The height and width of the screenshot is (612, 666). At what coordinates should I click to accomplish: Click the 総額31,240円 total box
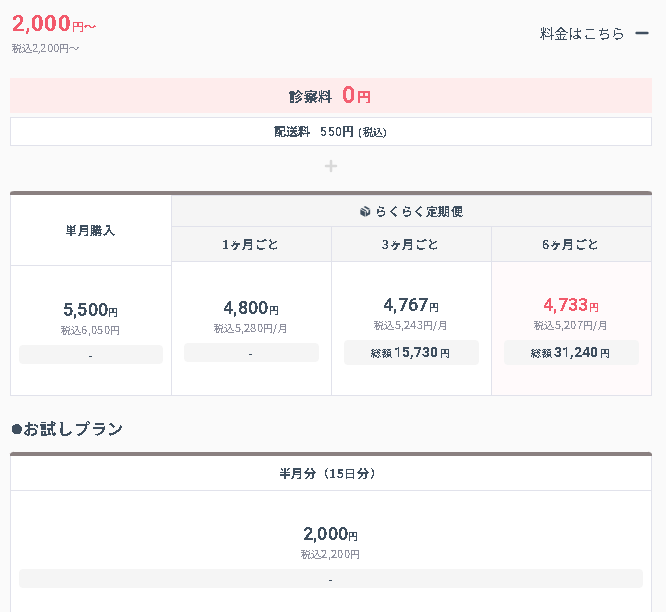tap(571, 353)
